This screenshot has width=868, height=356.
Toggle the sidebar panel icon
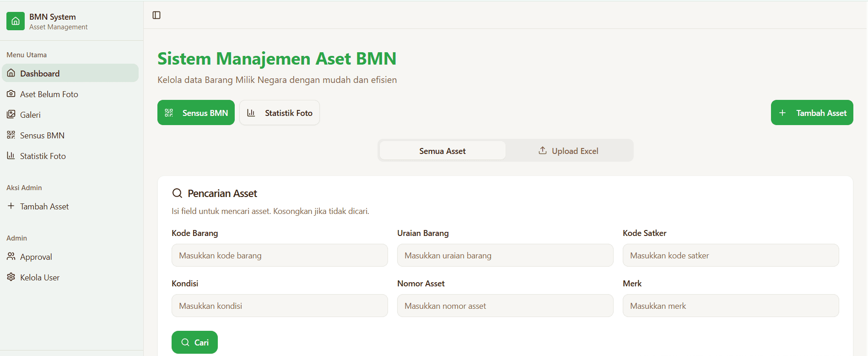[156, 15]
